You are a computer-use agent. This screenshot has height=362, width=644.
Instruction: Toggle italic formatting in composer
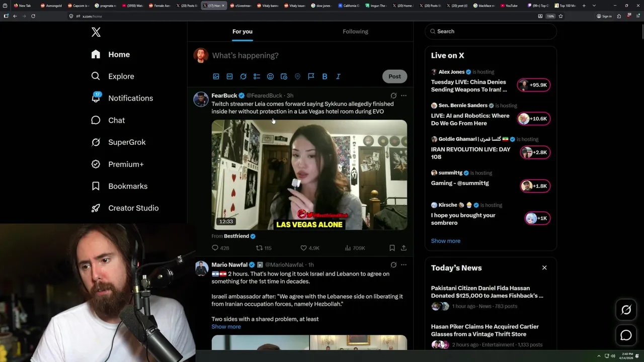tap(338, 76)
